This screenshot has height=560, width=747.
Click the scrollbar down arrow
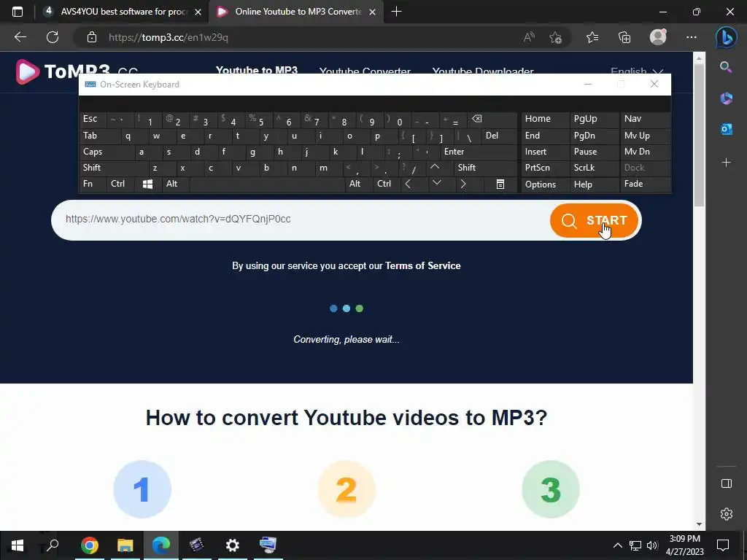click(x=699, y=524)
